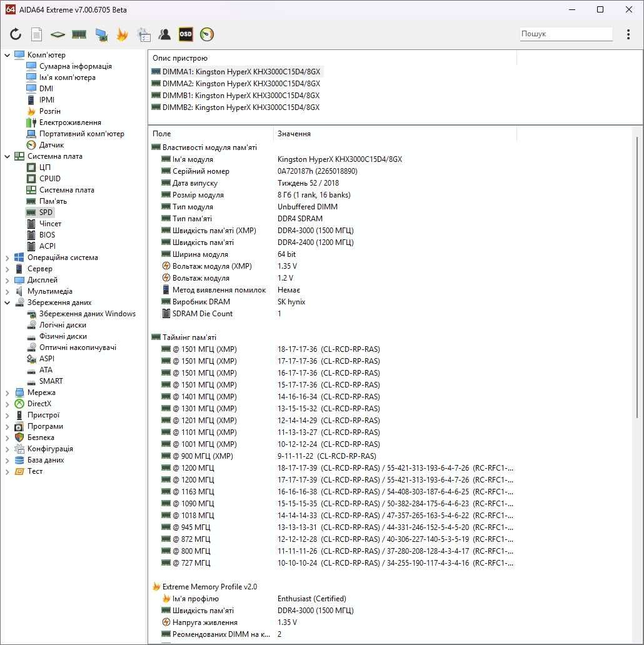Click the Refresh toolbar icon
Screen dimensions: 644x645
click(x=16, y=34)
